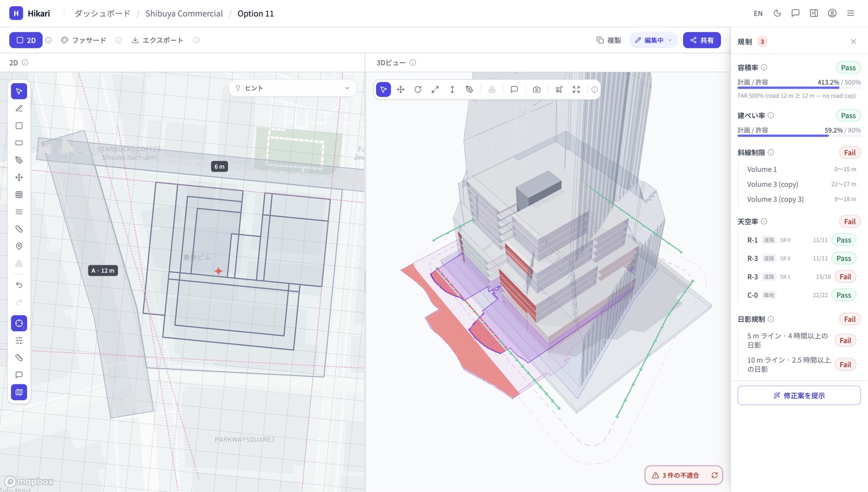Open the grid tool in the 2D toolbar
The image size is (868, 492).
coord(19,194)
